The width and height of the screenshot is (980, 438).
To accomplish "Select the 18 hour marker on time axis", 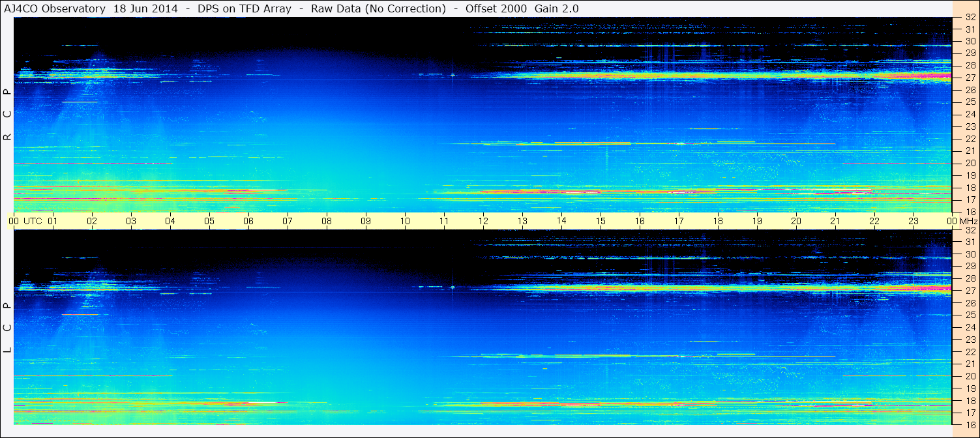I will coord(718,221).
